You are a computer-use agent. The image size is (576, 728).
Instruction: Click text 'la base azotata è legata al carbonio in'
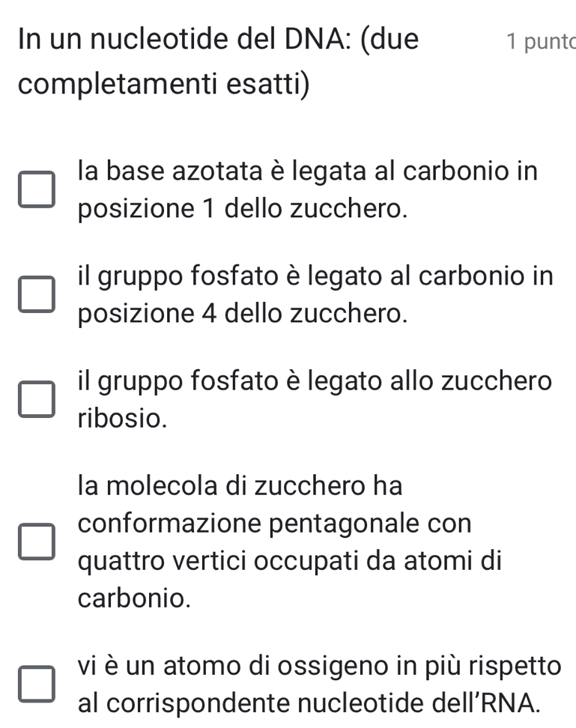pyautogui.click(x=307, y=172)
